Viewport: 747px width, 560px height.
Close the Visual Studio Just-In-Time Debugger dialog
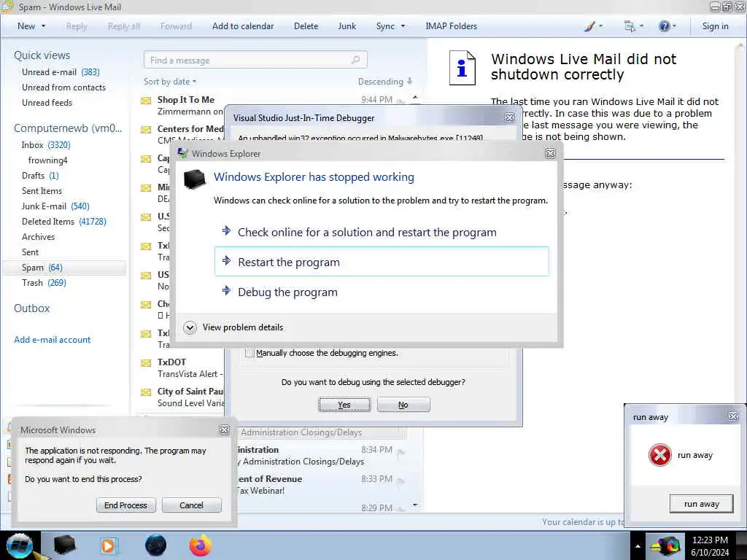[509, 117]
